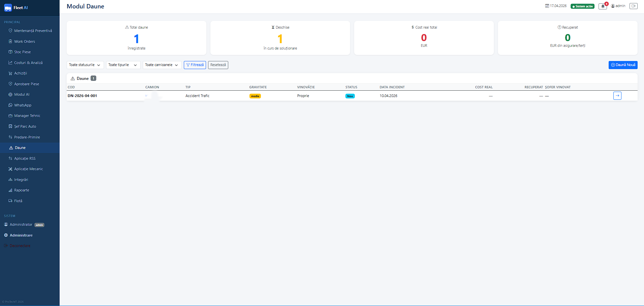Click VINOVĂȚIE column header
This screenshot has height=306, width=644.
[x=306, y=87]
